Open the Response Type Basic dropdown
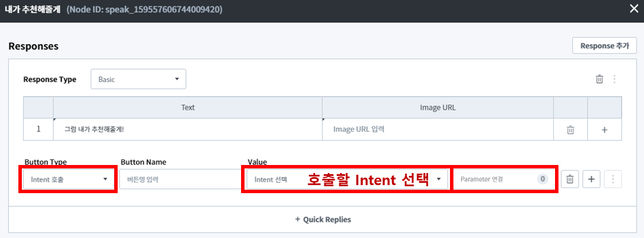644x238 pixels. coord(138,79)
